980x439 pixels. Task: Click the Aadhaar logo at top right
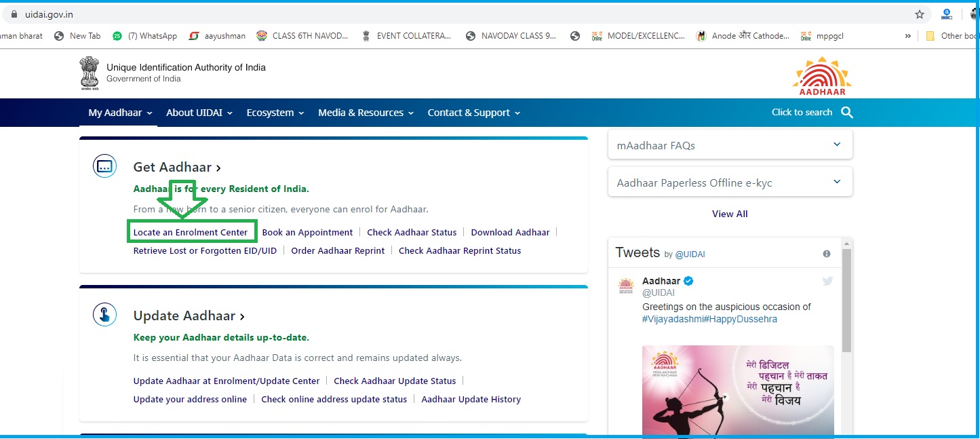pos(821,76)
